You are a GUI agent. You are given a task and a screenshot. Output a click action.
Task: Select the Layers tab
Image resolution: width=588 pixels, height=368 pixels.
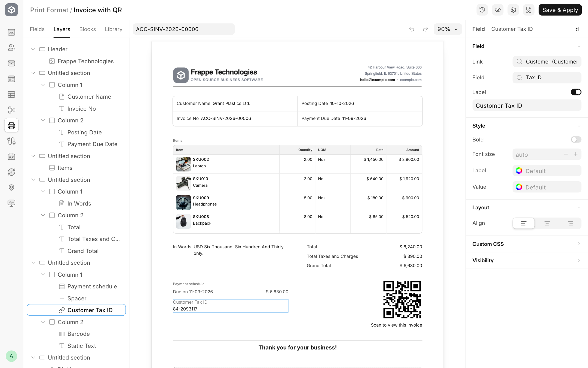[x=62, y=29]
